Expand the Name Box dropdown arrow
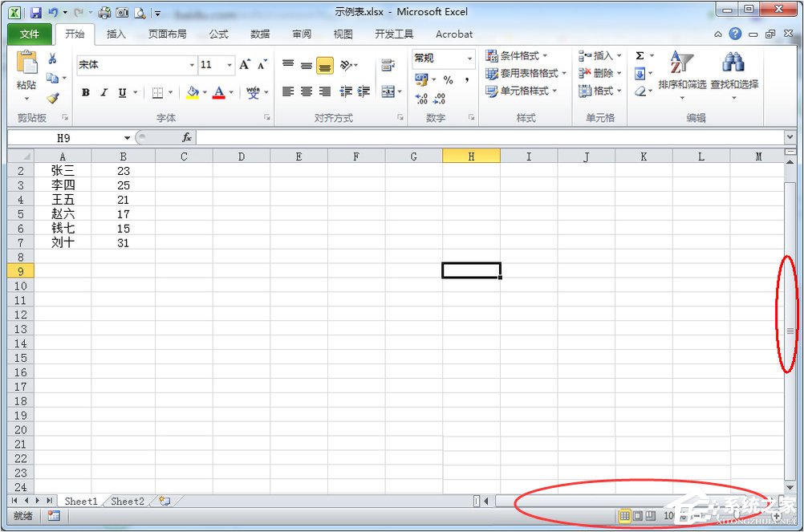Screen dimensions: 804x532 [127, 138]
